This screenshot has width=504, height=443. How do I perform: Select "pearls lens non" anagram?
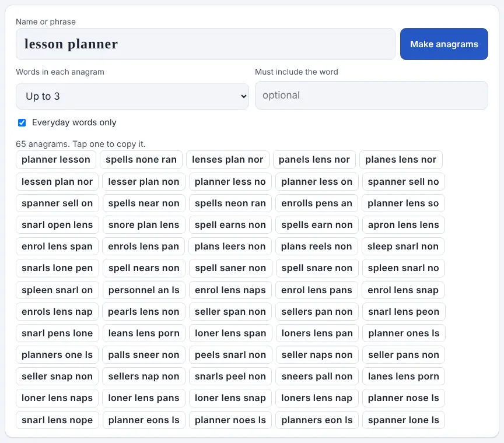[x=143, y=312]
